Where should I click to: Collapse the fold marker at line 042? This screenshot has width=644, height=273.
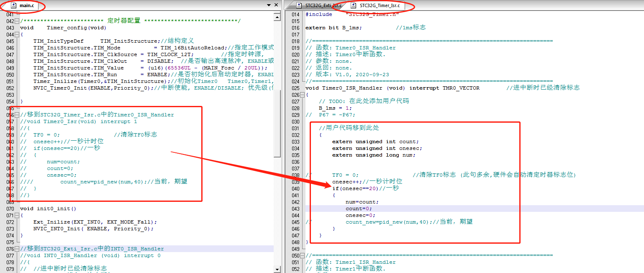point(17,21)
